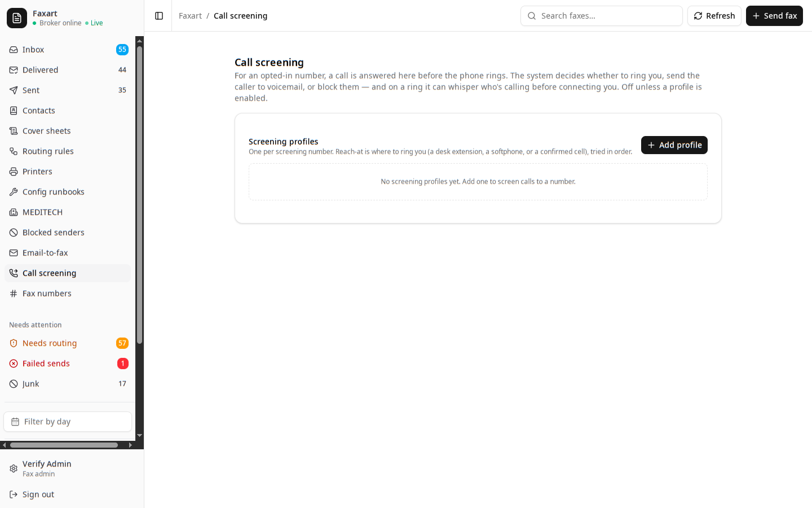This screenshot has width=812, height=508.
Task: Navigate to Routing rules
Action: (x=68, y=151)
